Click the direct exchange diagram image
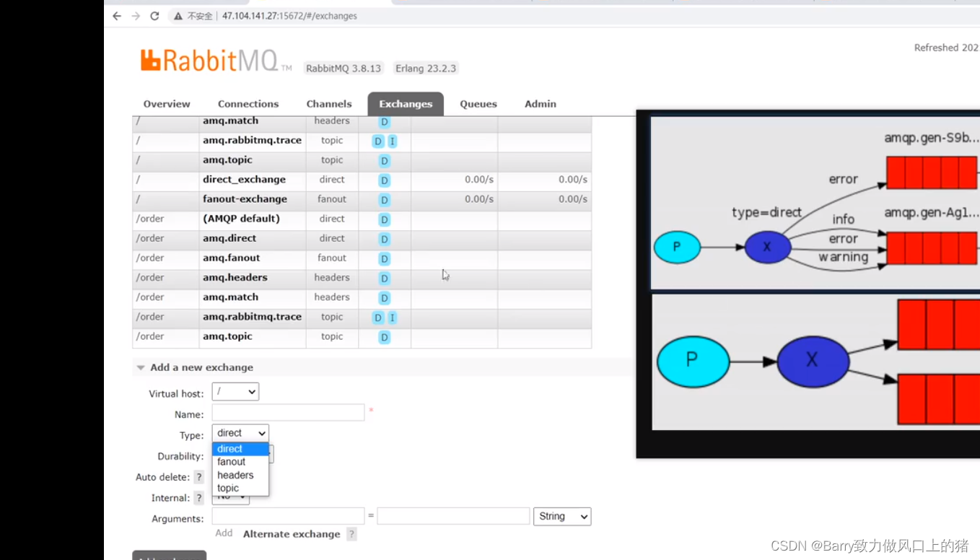The width and height of the screenshot is (980, 560). 815,204
